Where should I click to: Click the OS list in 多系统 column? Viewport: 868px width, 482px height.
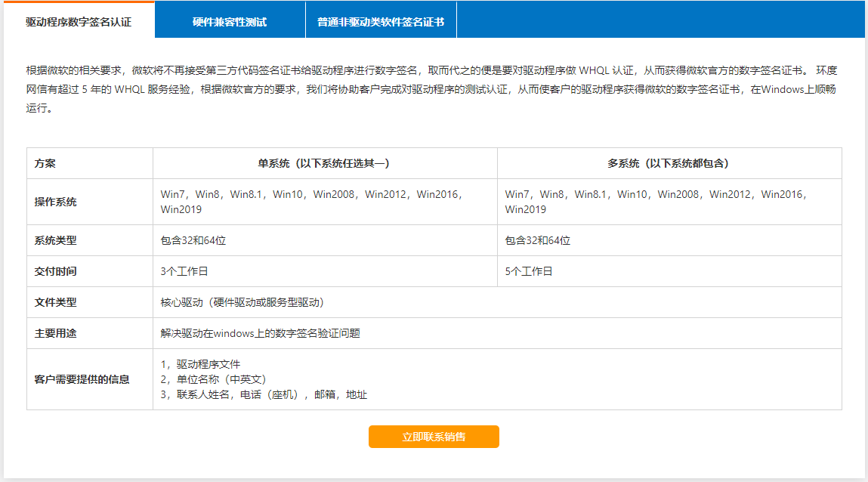click(x=656, y=202)
